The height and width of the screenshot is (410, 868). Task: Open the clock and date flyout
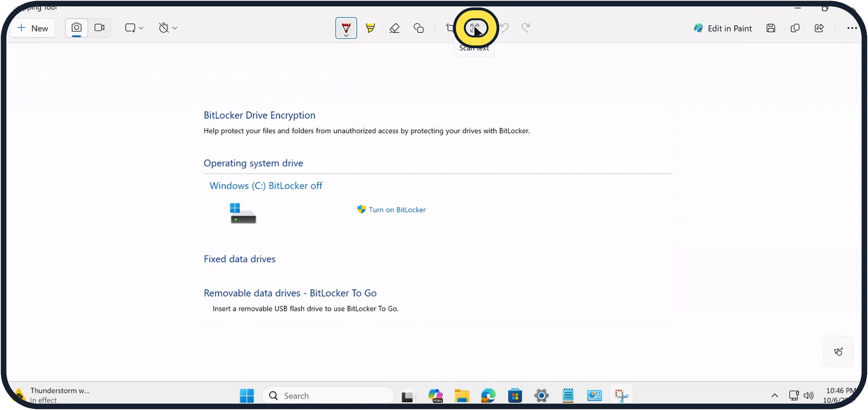(840, 396)
